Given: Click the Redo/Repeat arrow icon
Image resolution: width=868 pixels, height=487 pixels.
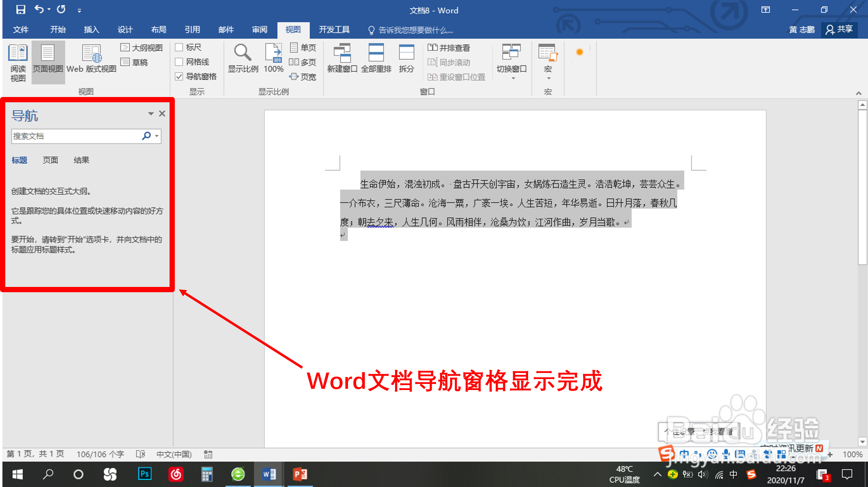Looking at the screenshot, I should [x=61, y=9].
